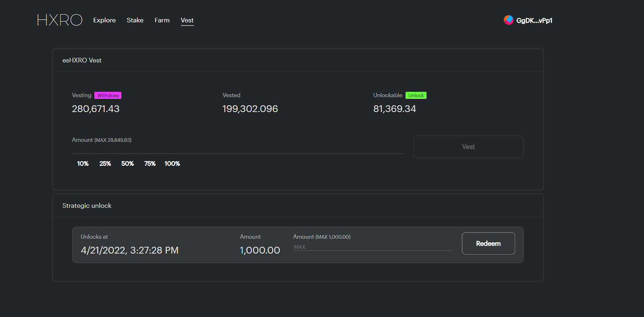Click the Amount (MAX 28,849.83) label
Image resolution: width=644 pixels, height=317 pixels.
[x=102, y=140]
